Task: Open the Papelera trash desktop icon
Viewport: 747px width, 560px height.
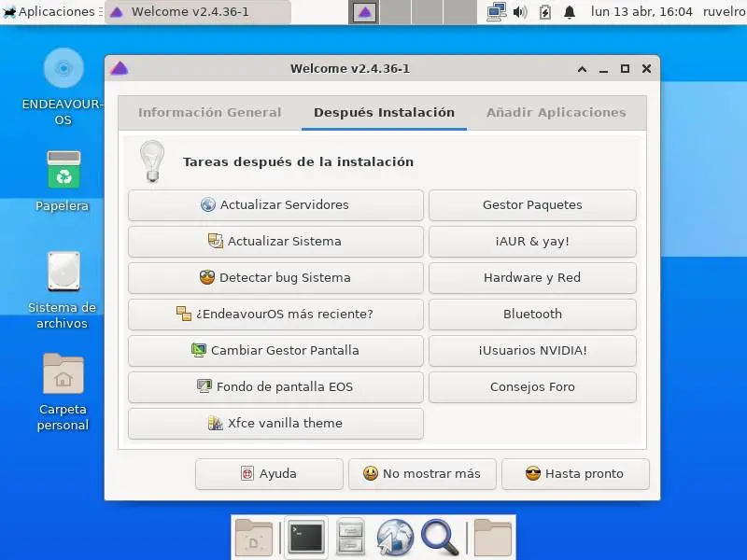Action: [63, 170]
